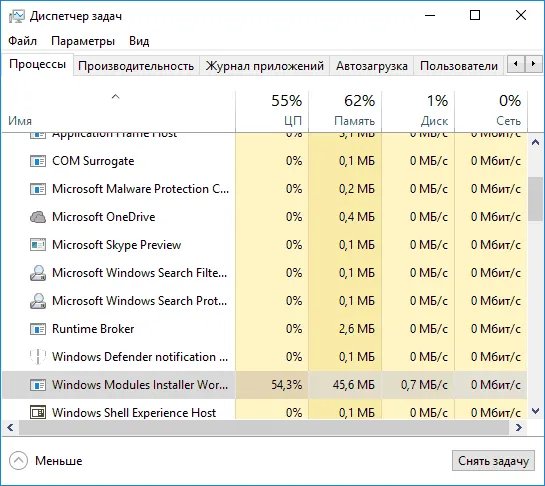Viewport: 545px width, 486px height.
Task: Click OneDrive's 0,4 МБ memory value
Action: tap(357, 217)
